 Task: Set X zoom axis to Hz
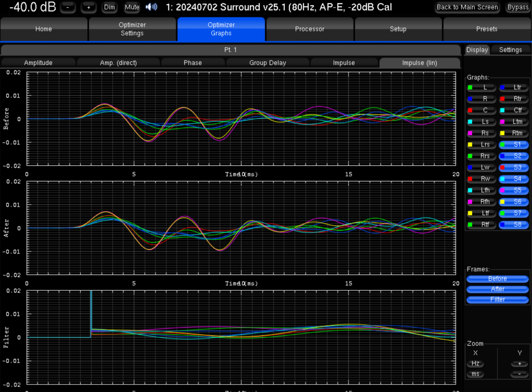tap(475, 363)
